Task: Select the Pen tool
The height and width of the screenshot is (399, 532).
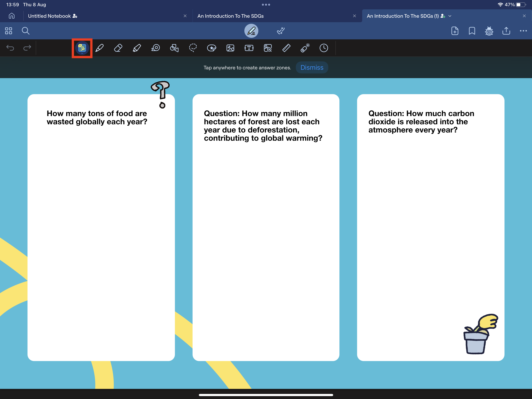Action: coord(100,48)
